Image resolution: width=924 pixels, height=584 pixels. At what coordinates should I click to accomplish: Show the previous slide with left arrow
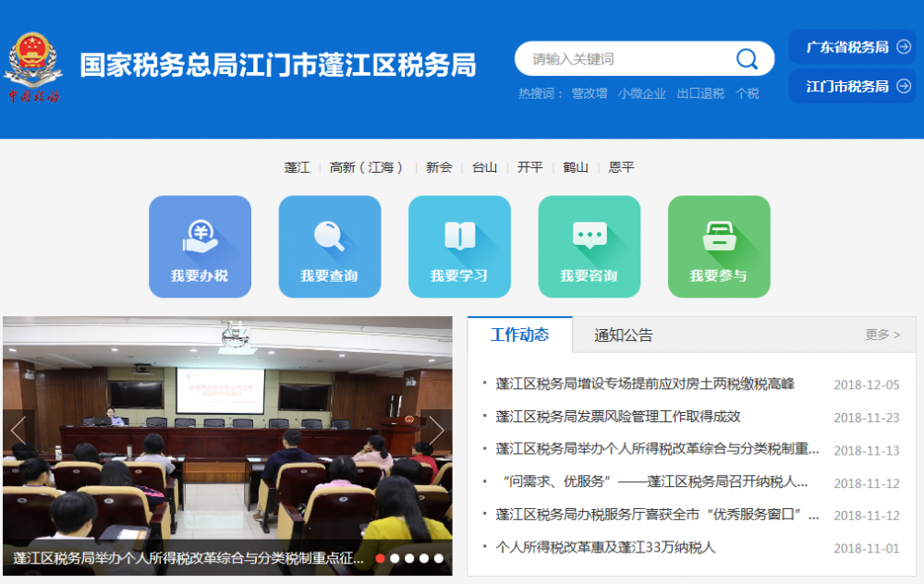[18, 431]
